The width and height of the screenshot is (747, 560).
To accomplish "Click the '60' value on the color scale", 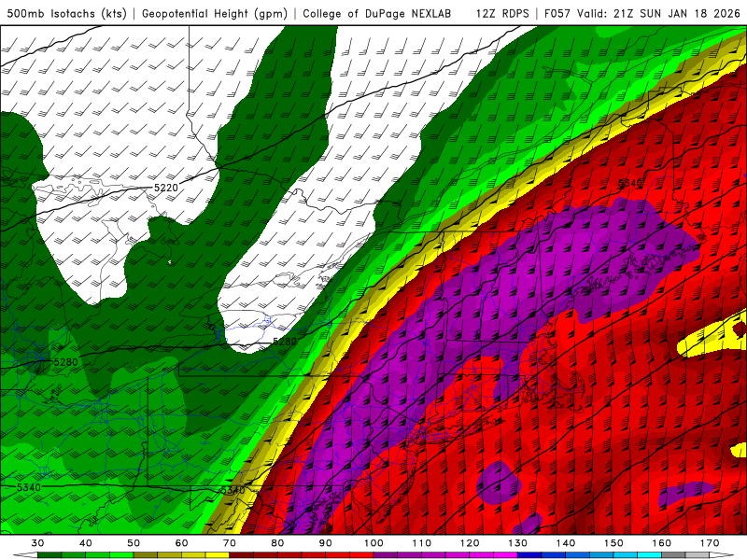I will [x=181, y=543].
